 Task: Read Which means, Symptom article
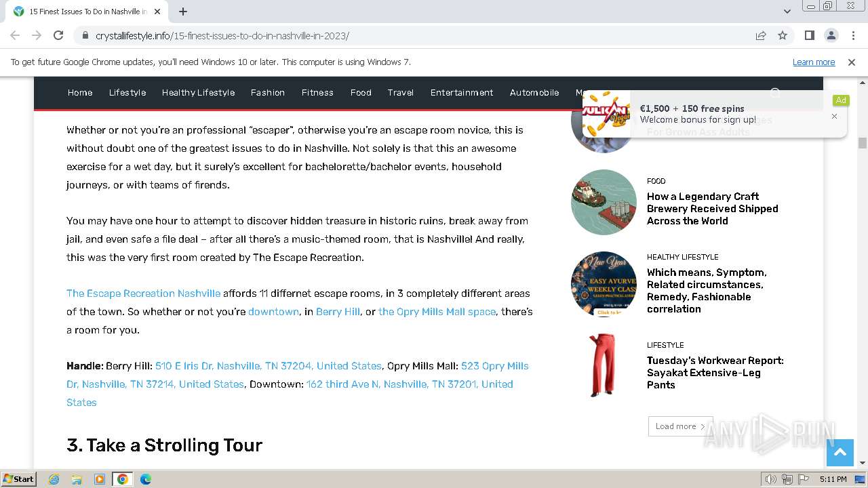pos(707,291)
